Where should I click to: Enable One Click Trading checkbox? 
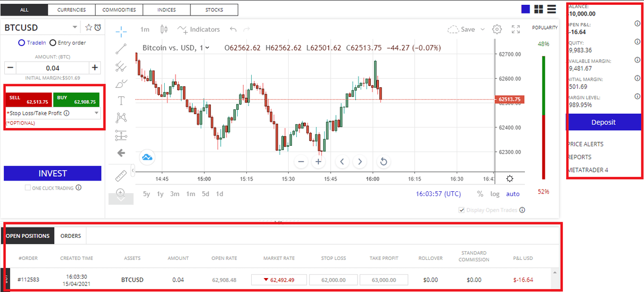[28, 188]
